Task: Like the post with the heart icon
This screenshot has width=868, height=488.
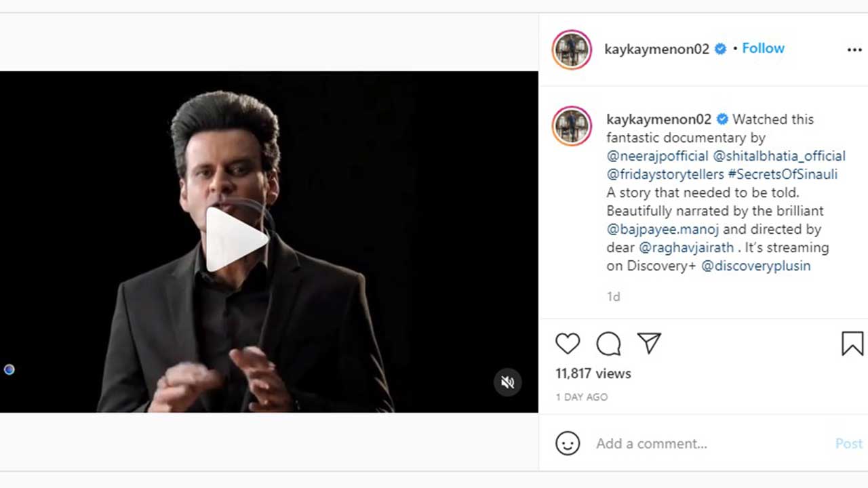Action: 568,344
